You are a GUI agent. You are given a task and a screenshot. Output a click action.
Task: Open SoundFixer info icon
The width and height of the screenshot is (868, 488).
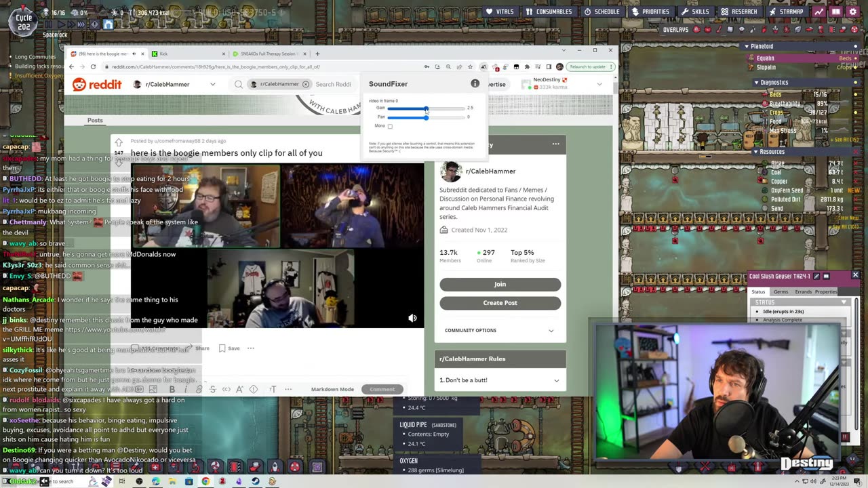coord(475,83)
